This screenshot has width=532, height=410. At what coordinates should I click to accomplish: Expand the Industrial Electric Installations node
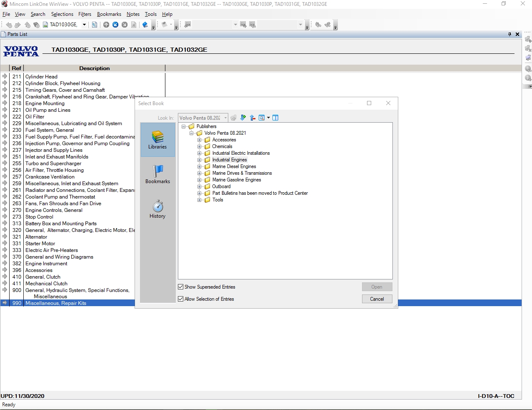[x=200, y=153]
